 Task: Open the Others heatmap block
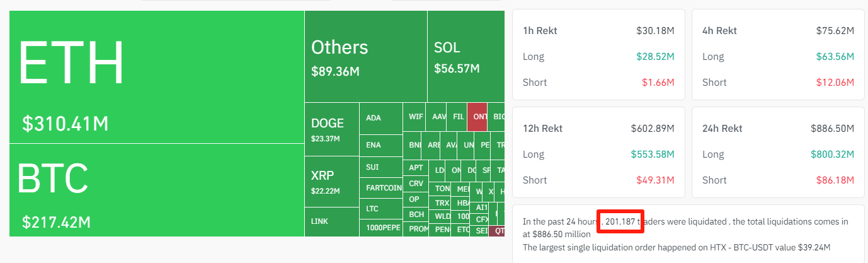point(365,57)
